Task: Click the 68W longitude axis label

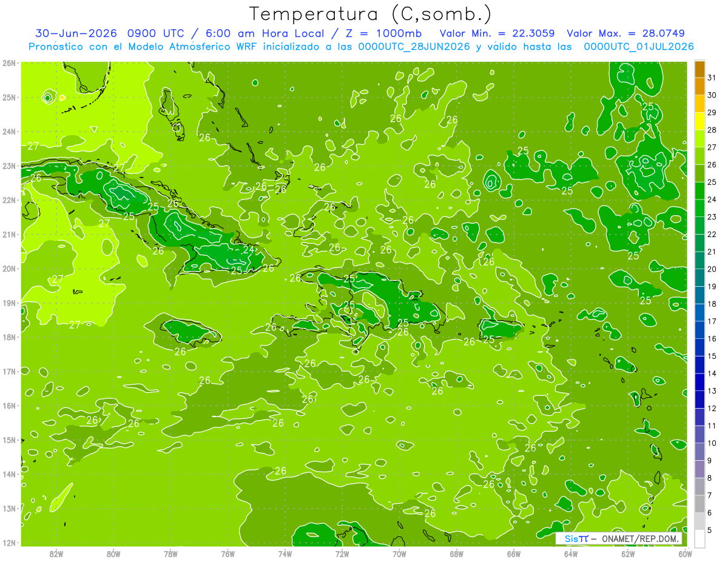Action: 456,554
